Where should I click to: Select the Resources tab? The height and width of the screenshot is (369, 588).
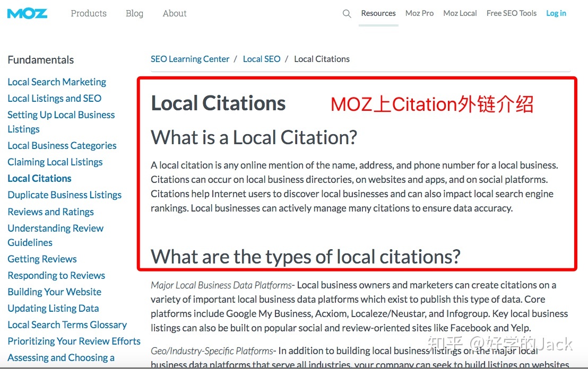pos(378,13)
